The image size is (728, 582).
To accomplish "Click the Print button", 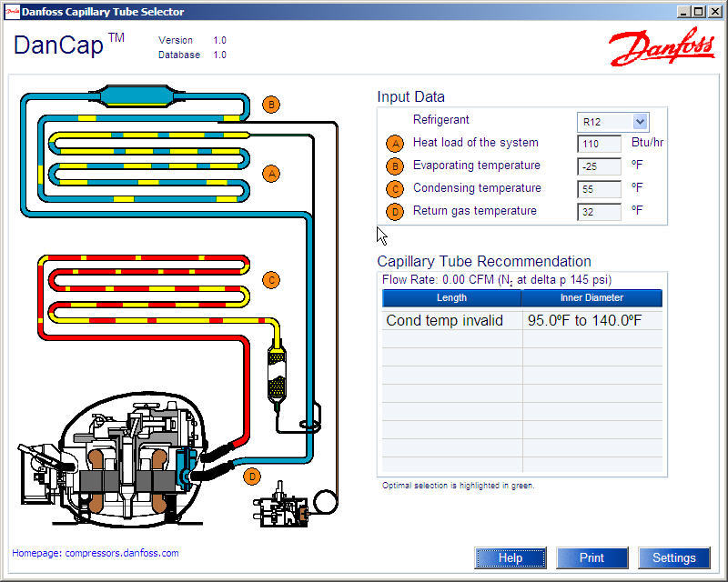I will point(592,557).
